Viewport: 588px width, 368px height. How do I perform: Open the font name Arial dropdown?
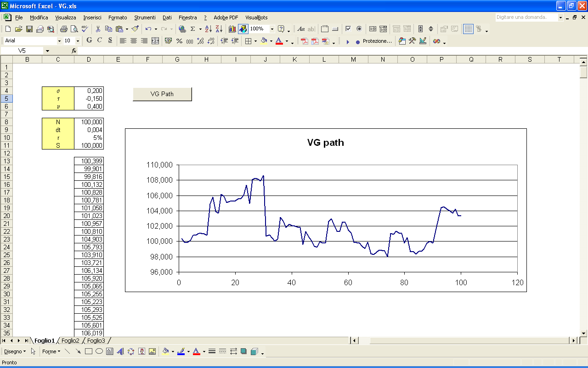[59, 41]
